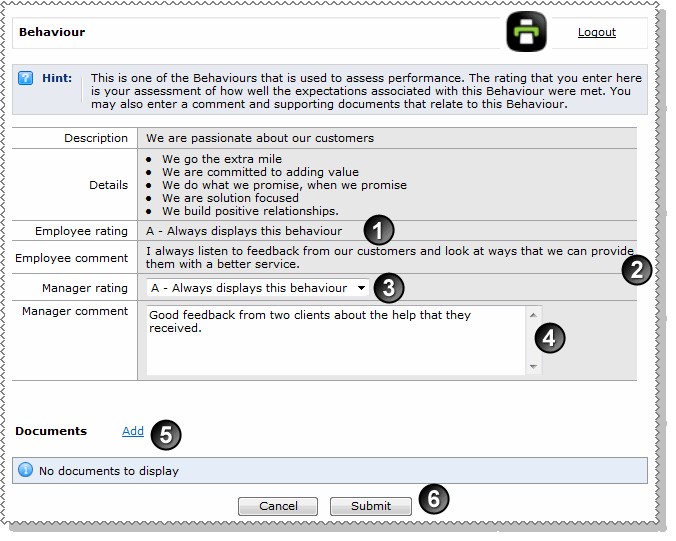The height and width of the screenshot is (541, 676).
Task: Click the Employee rating value text
Action: click(x=244, y=231)
